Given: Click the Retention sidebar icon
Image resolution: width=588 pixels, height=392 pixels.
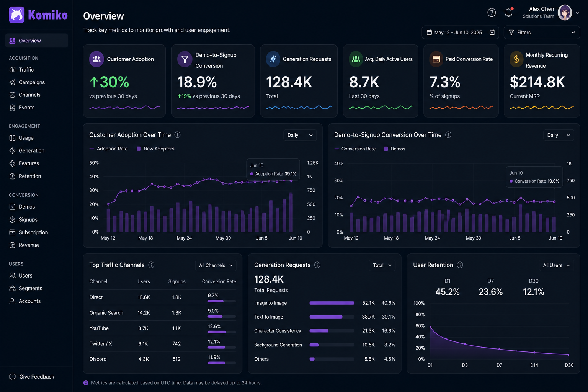Looking at the screenshot, I should [12, 176].
